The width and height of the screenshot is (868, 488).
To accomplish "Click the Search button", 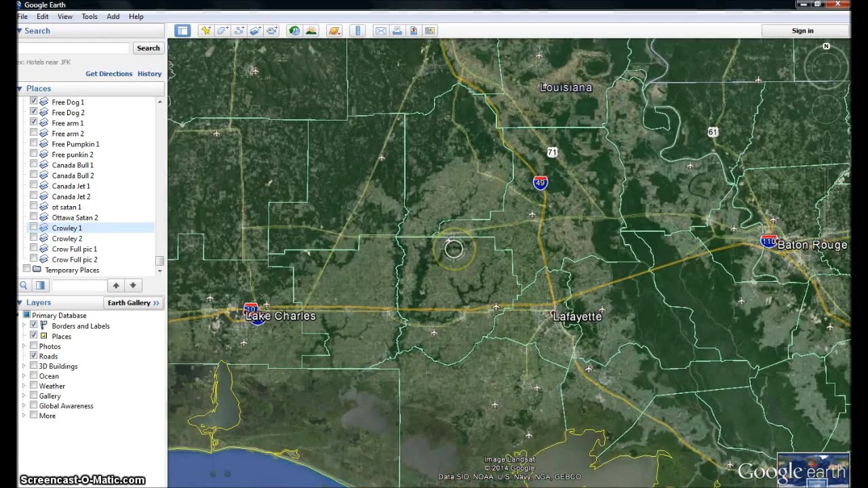I will coord(148,48).
